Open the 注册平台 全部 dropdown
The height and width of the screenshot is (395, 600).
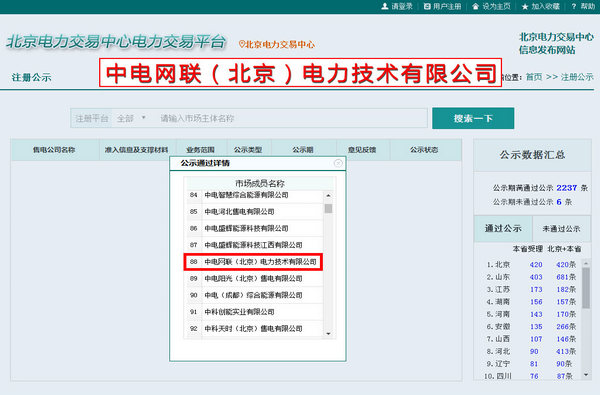coord(131,118)
